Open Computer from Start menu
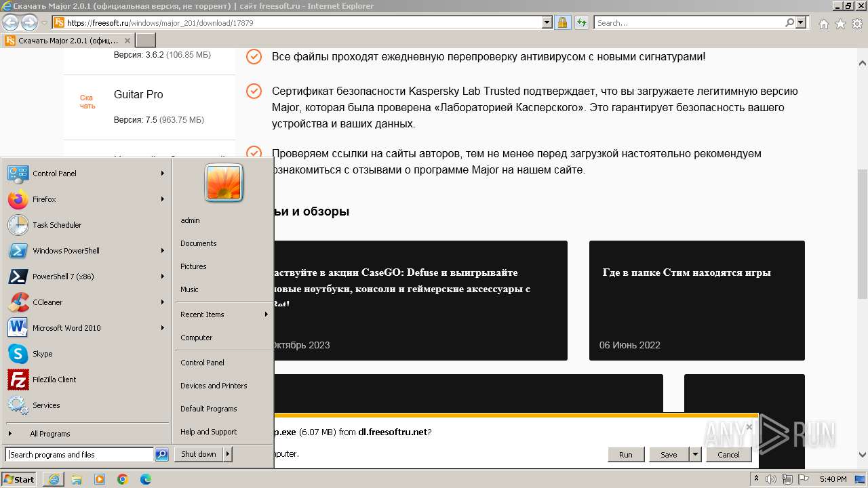The width and height of the screenshot is (868, 488). pos(197,338)
